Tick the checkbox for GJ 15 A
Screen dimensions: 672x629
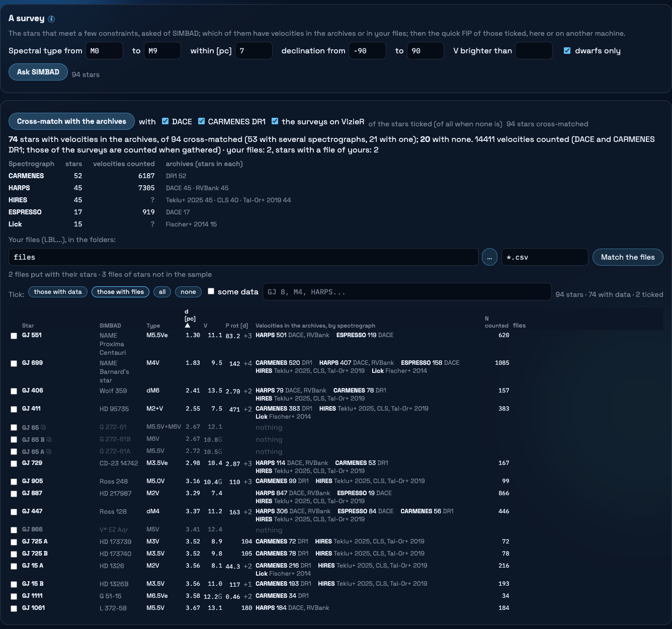(14, 566)
